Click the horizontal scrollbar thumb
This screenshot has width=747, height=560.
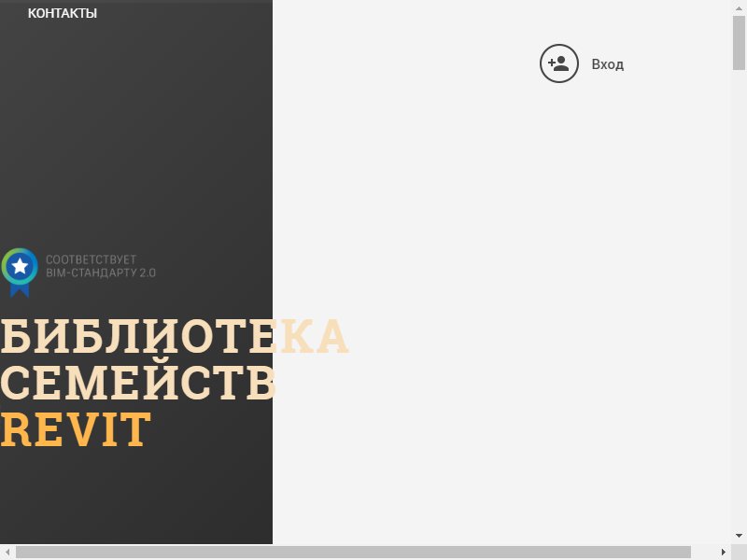click(x=353, y=552)
